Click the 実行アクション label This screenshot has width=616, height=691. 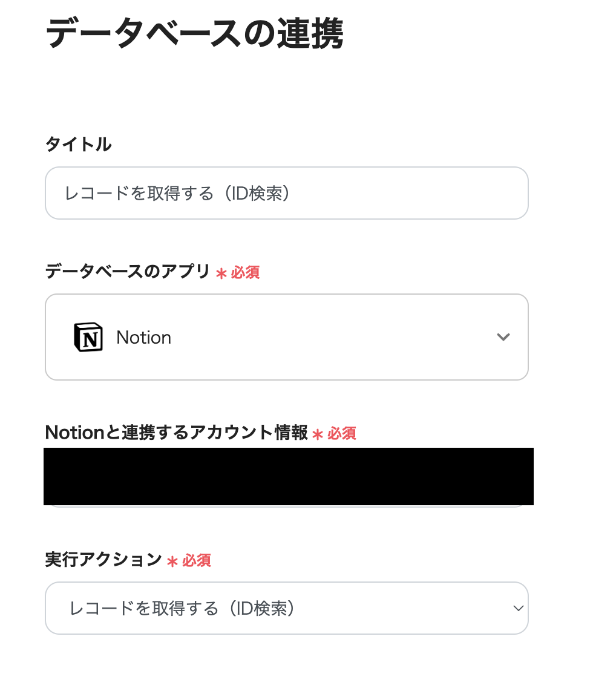coord(103,560)
